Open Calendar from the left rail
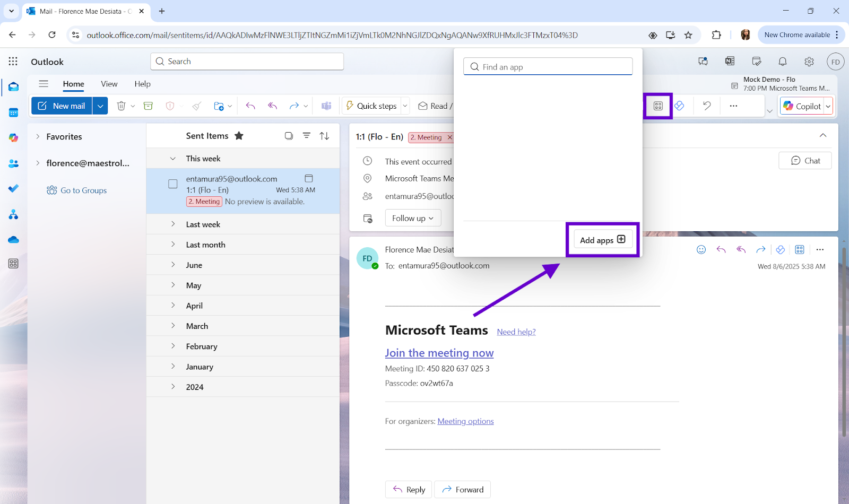This screenshot has width=849, height=504. [x=13, y=112]
